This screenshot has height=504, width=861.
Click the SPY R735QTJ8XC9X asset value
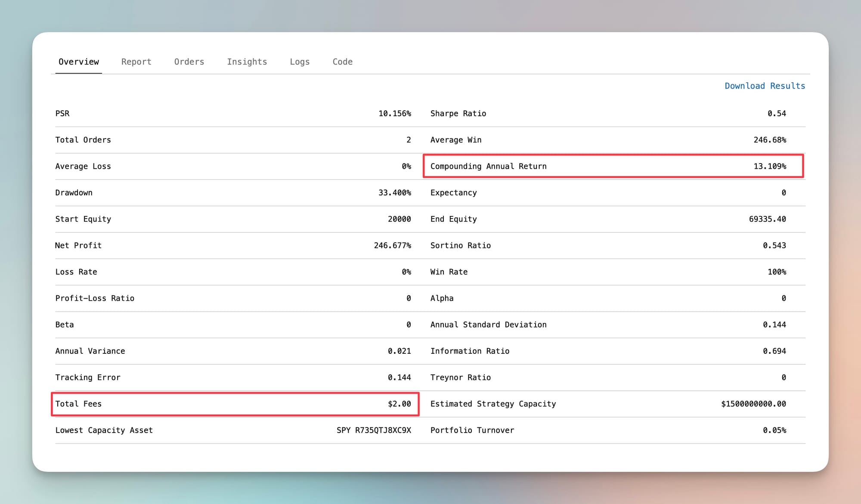374,430
